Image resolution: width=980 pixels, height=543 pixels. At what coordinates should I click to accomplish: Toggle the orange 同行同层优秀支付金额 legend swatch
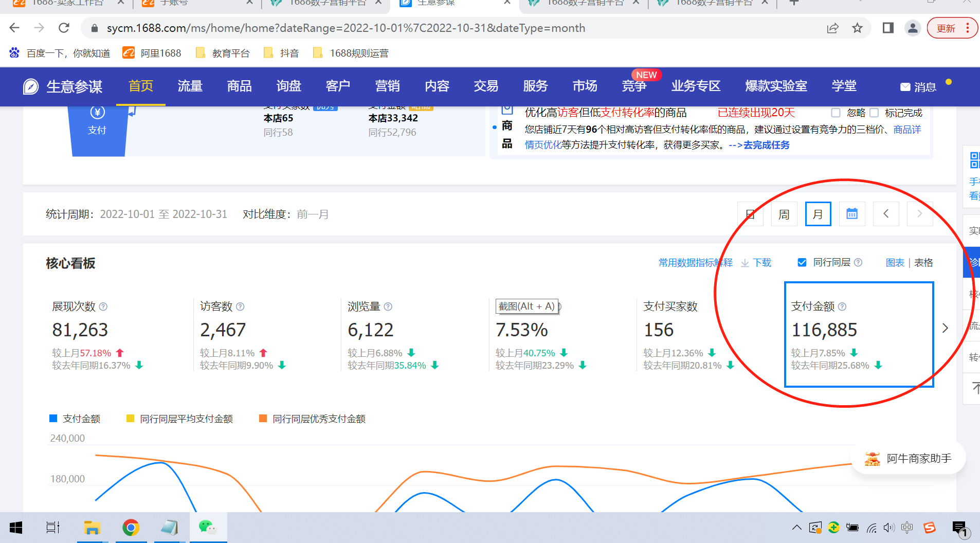click(x=263, y=419)
